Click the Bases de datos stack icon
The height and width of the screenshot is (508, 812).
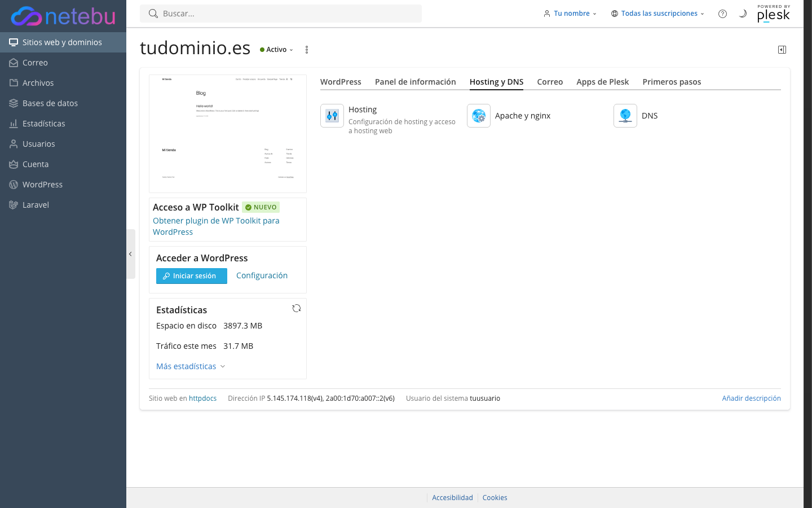14,103
